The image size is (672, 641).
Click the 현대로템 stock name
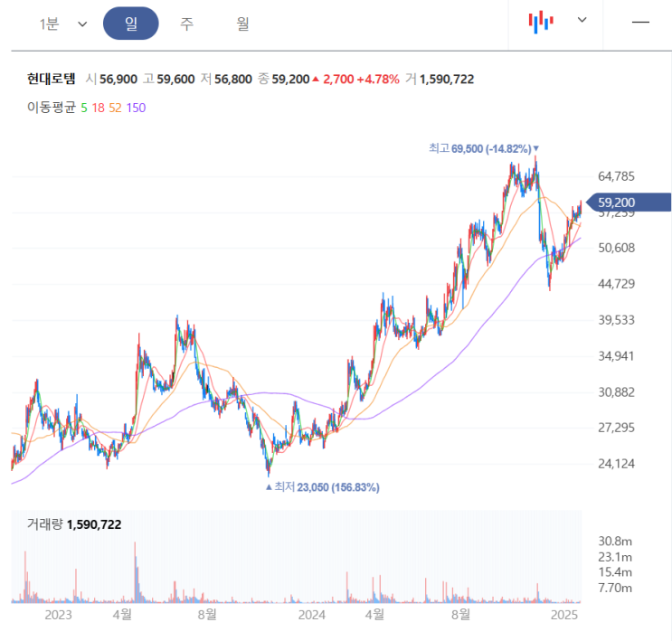(x=51, y=79)
